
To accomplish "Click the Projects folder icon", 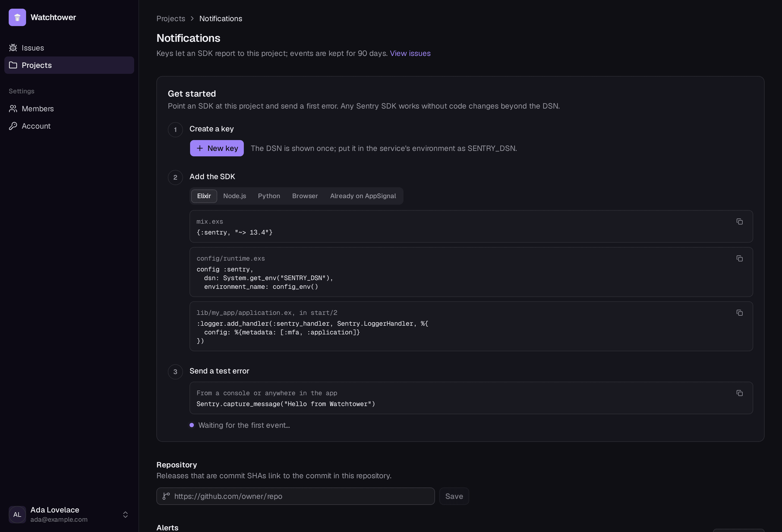I will click(13, 65).
